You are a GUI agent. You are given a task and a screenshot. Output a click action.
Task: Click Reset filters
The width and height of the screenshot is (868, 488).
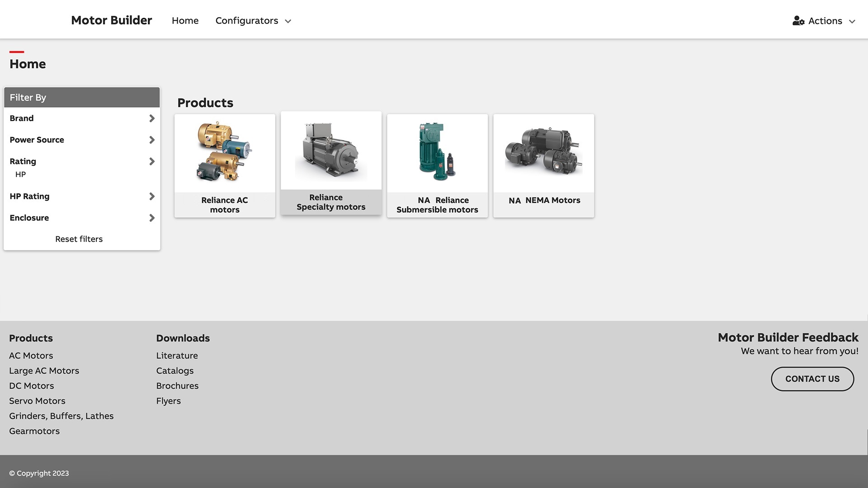79,239
